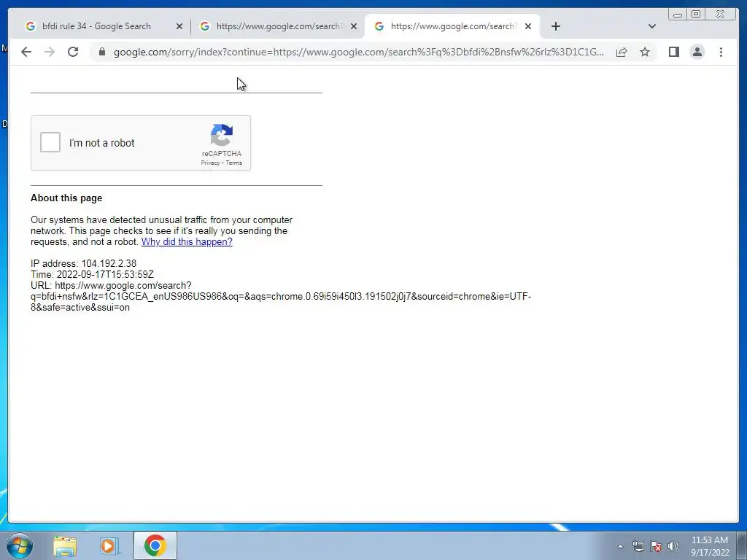Click the Chrome taskbar icon
Image resolution: width=747 pixels, height=560 pixels.
pos(155,545)
